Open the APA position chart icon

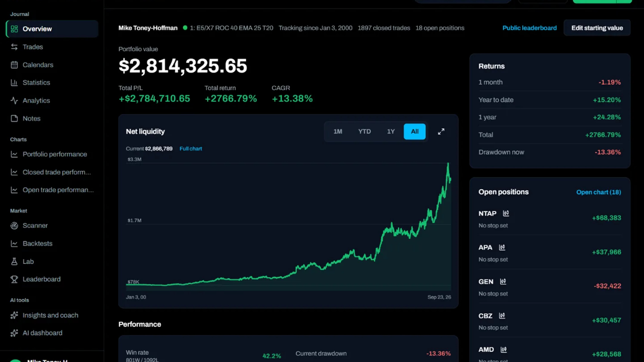pos(502,247)
